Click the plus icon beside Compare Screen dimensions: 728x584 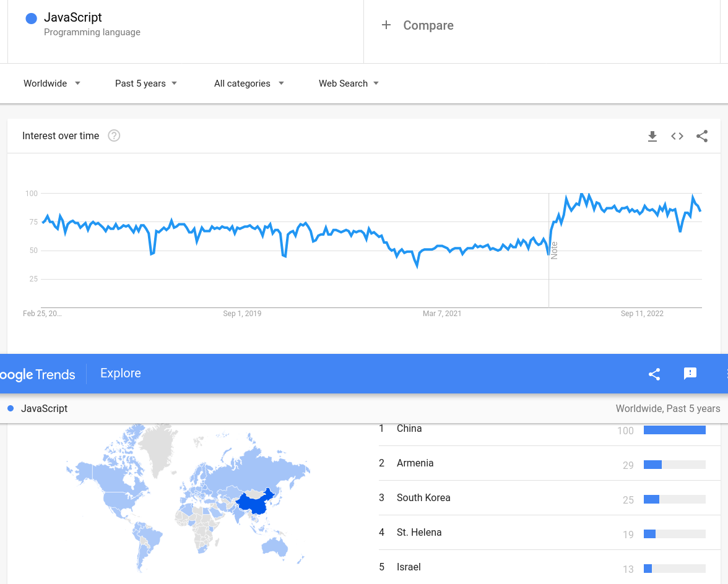(x=386, y=25)
